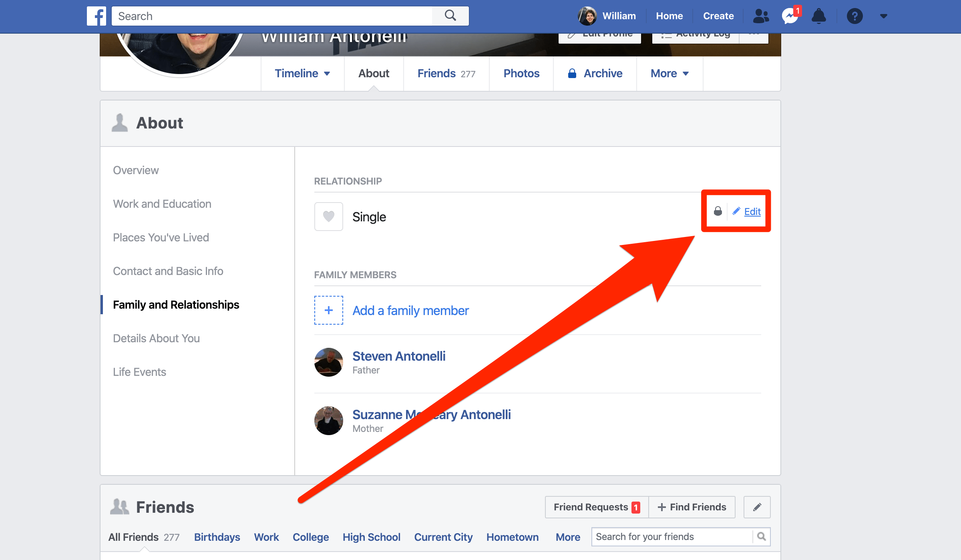Open the Timeline dropdown tab
Screen dimensions: 961x560
coord(302,73)
